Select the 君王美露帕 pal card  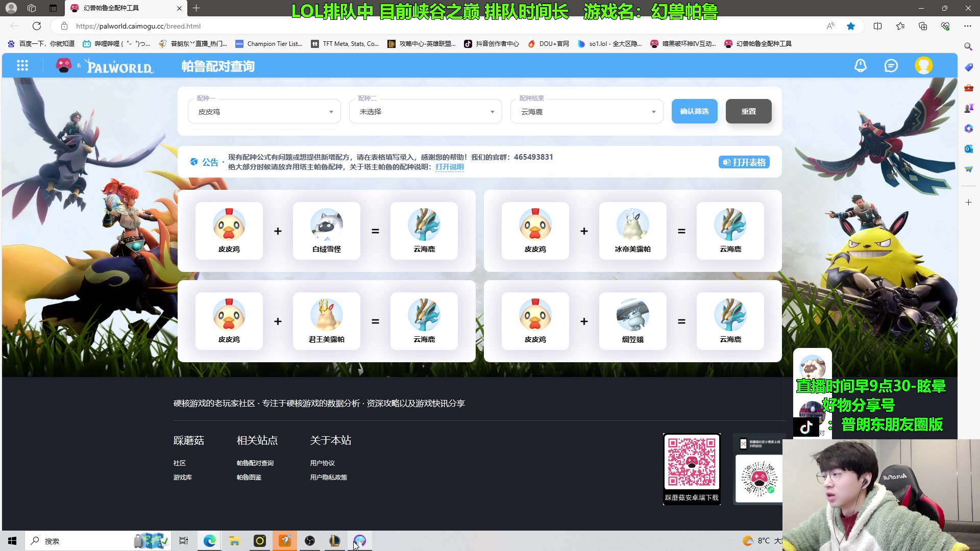(x=327, y=321)
